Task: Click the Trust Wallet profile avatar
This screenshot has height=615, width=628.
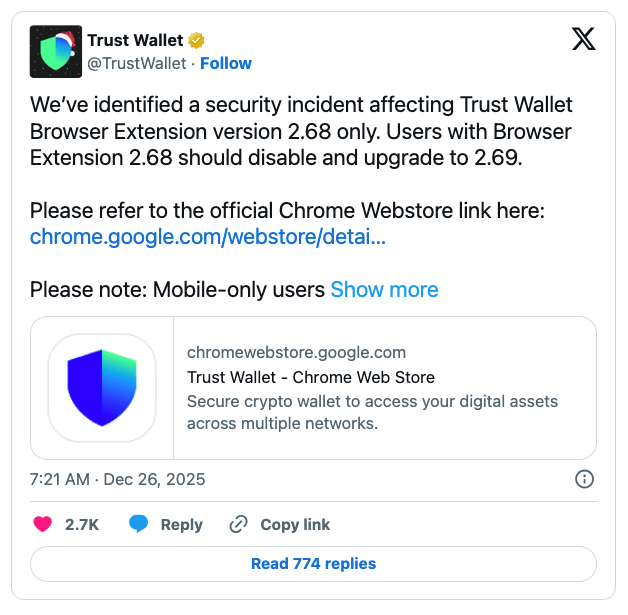Action: coord(56,51)
